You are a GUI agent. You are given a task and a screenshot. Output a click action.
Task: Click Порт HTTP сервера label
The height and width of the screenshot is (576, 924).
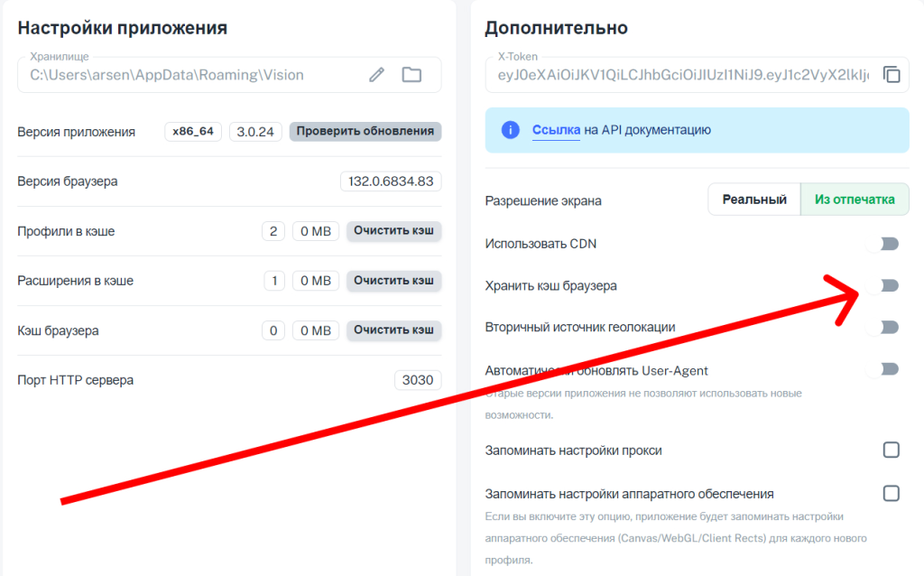coord(76,380)
